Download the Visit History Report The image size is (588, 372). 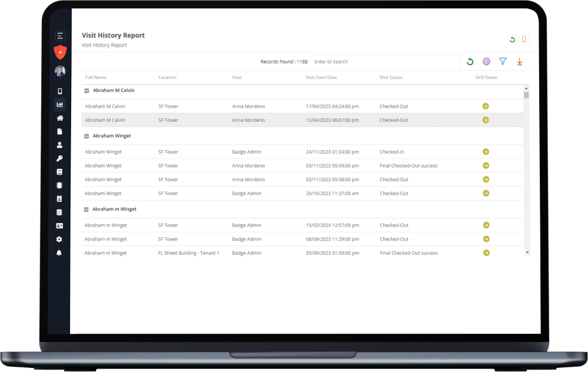click(519, 61)
